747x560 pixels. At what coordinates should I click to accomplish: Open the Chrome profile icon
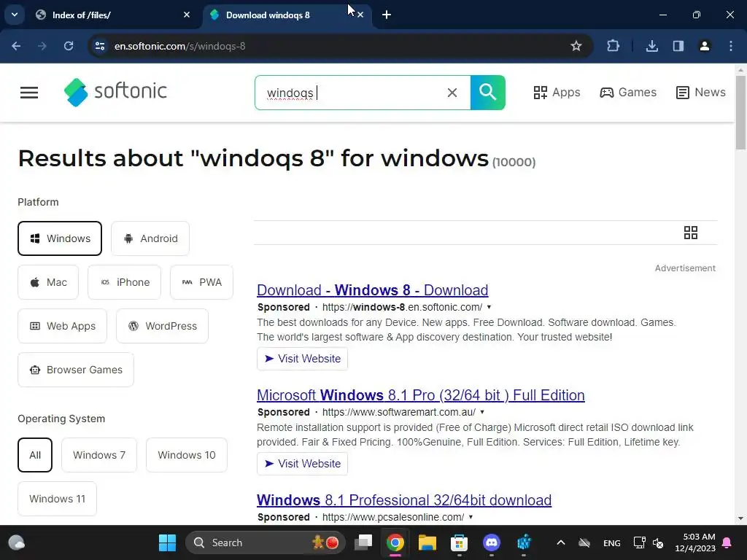[x=705, y=46]
